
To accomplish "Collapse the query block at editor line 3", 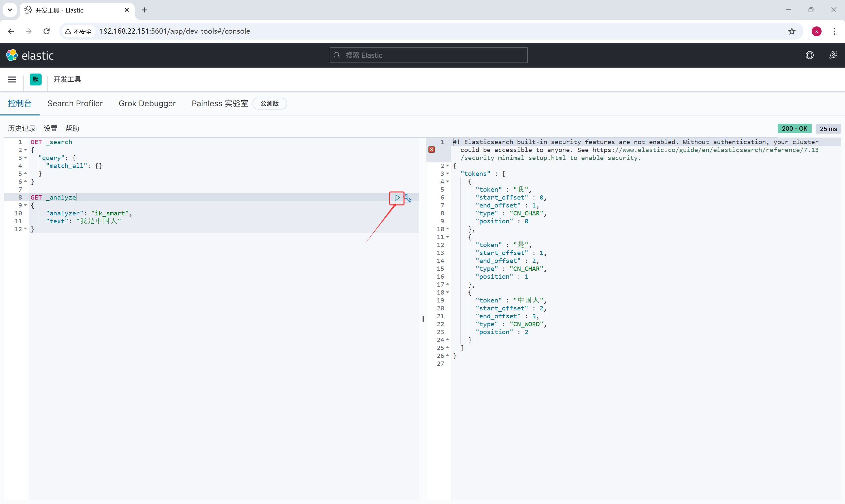I will (x=25, y=158).
